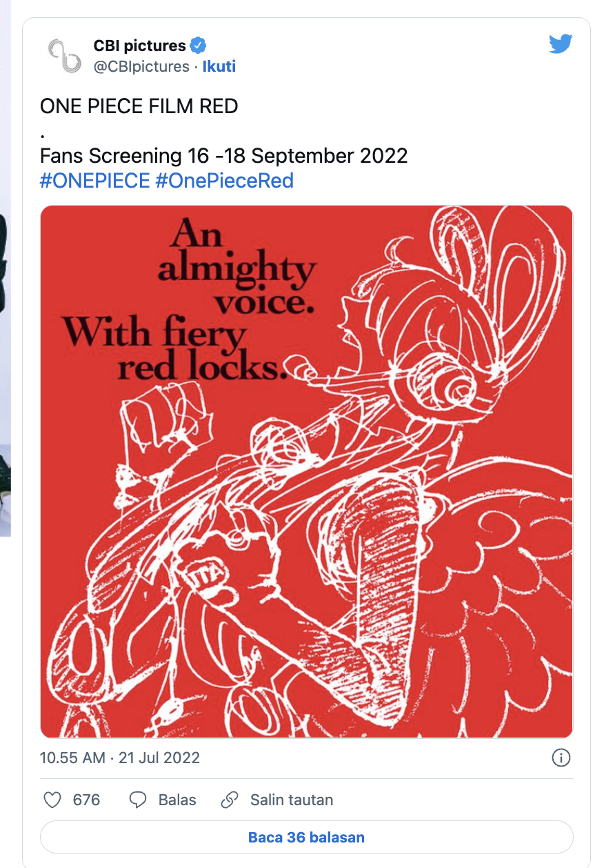The height and width of the screenshot is (868, 604).
Task: Open the #ONEPIECE hashtag
Action: [x=95, y=181]
